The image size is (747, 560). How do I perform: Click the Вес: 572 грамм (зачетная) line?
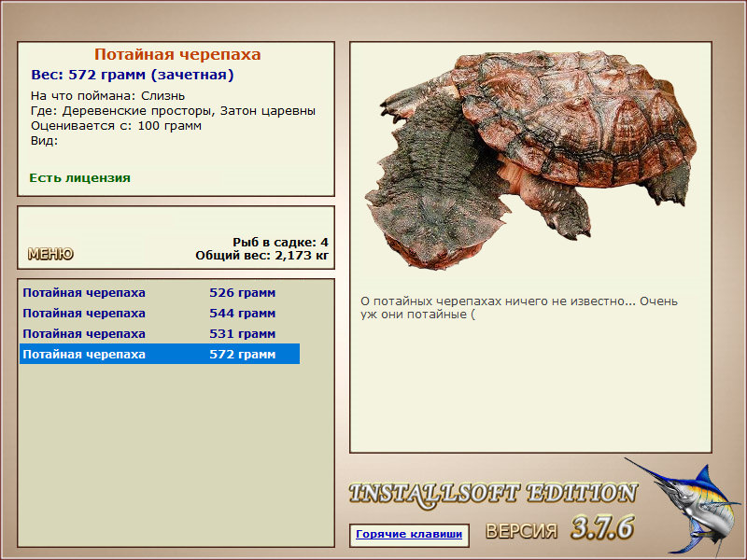click(133, 75)
